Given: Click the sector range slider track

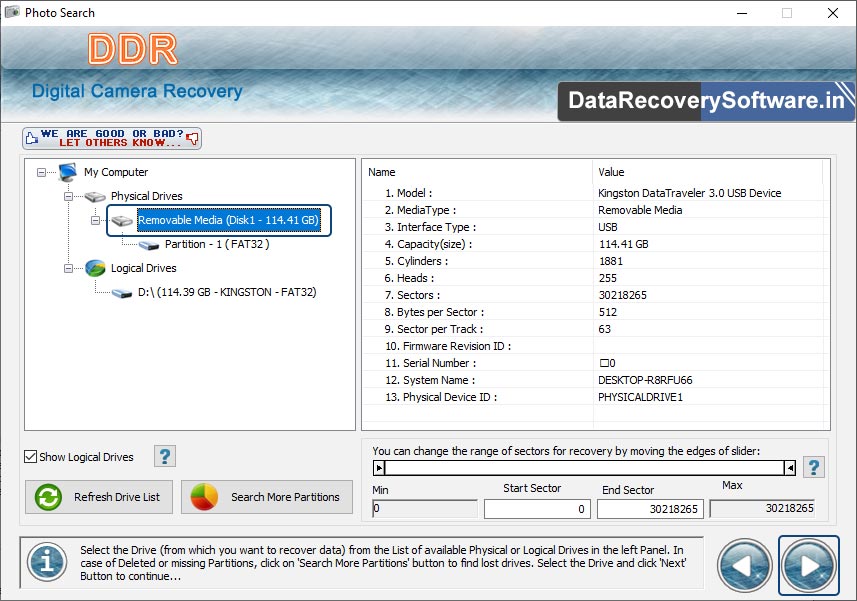Looking at the screenshot, I should click(x=584, y=468).
